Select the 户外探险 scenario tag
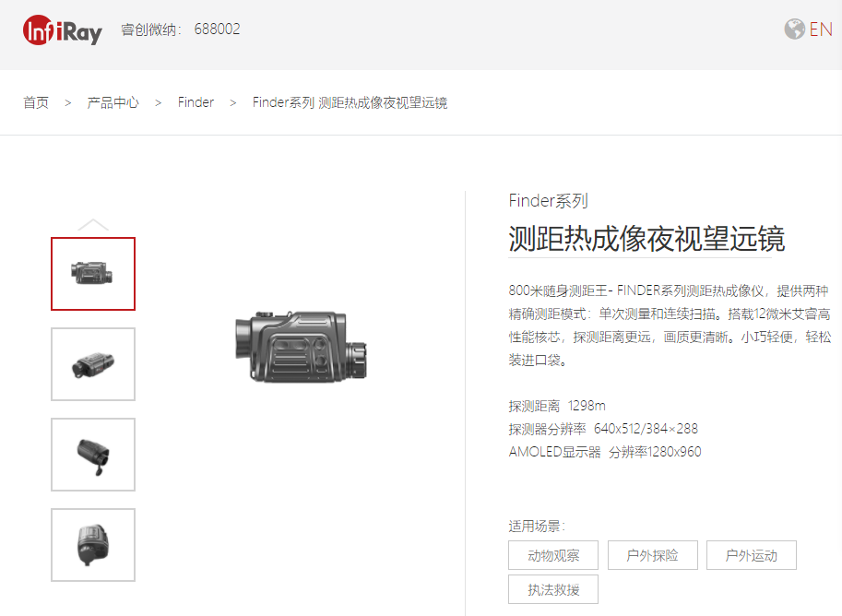The image size is (842, 616). (652, 555)
